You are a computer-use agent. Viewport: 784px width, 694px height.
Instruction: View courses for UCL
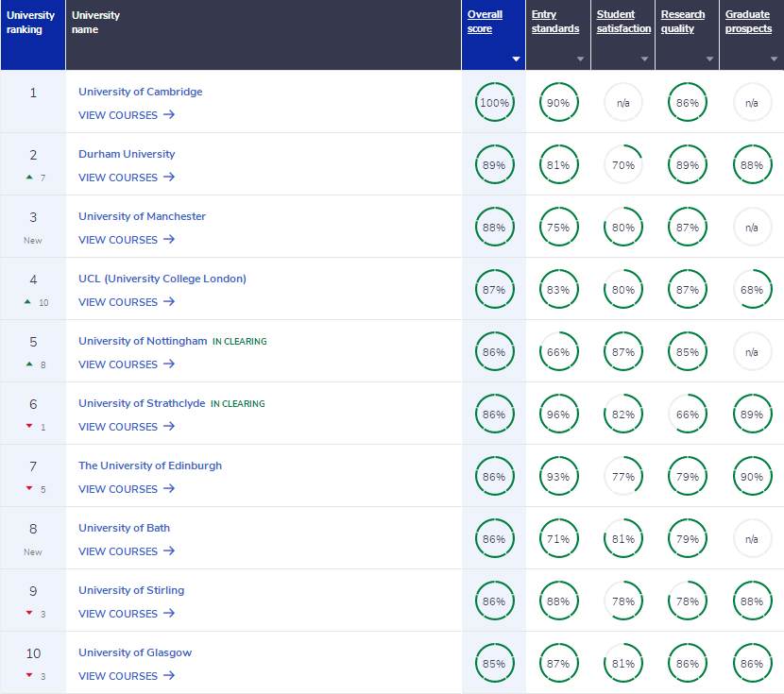tap(127, 302)
